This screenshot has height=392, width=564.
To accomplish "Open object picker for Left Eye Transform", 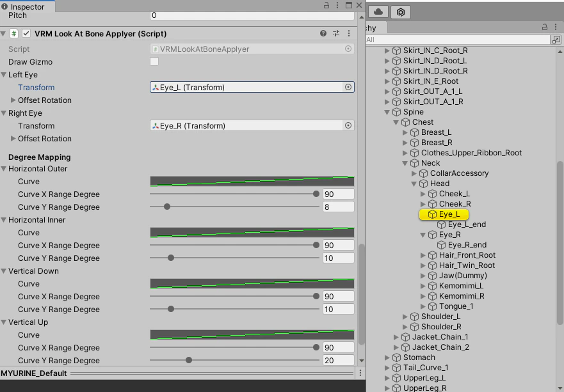I will click(x=348, y=88).
